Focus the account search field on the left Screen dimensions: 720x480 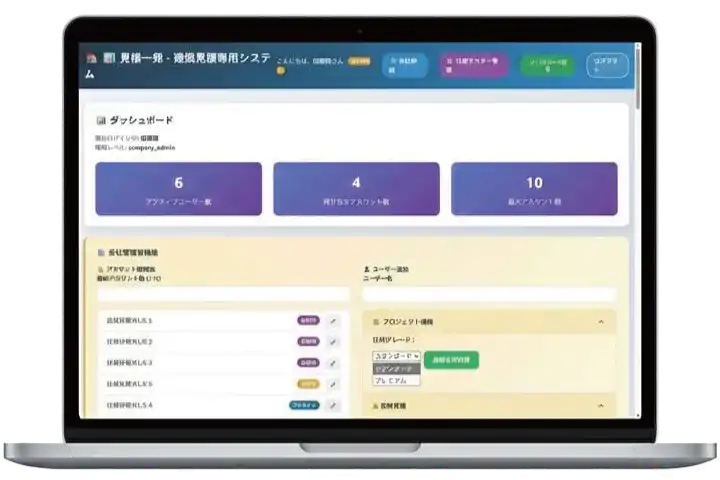click(223, 294)
